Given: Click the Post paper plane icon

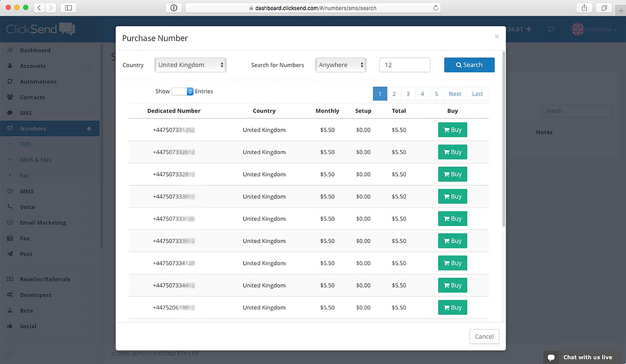Looking at the screenshot, I should coord(10,254).
